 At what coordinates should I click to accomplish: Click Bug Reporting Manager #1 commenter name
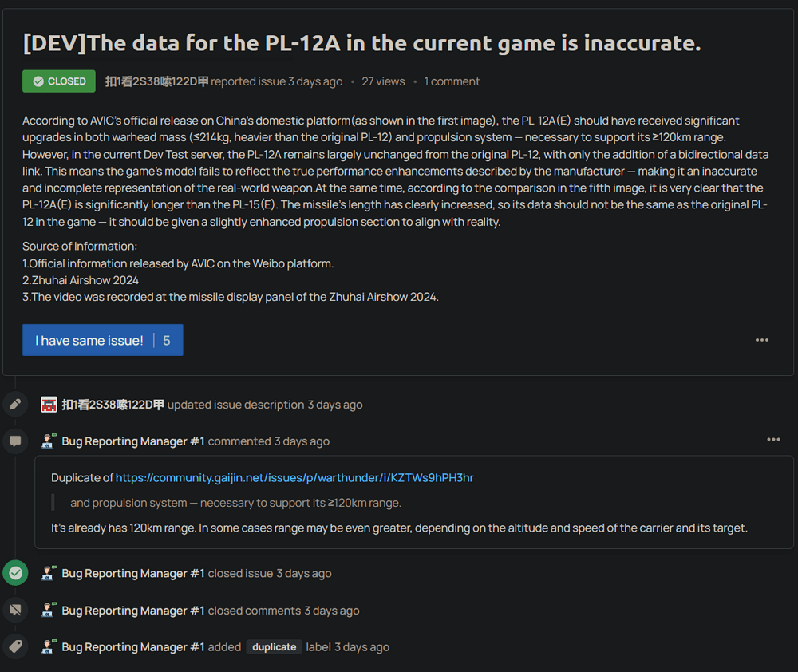(133, 441)
